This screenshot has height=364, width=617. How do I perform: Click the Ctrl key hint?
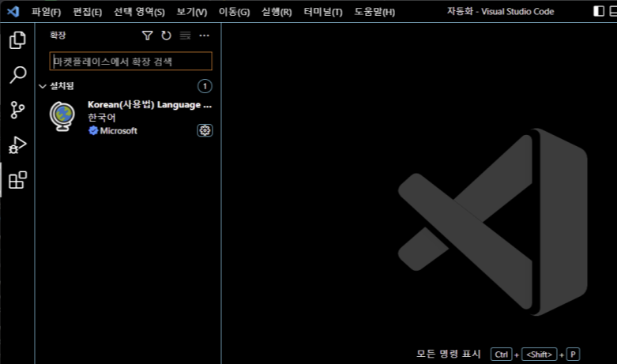coord(502,355)
